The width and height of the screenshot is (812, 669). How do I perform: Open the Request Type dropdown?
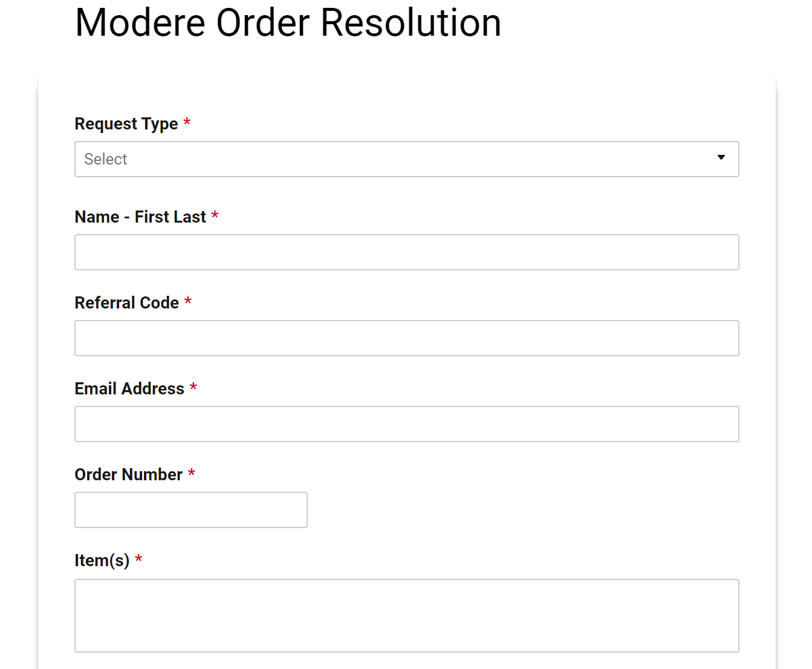[406, 159]
